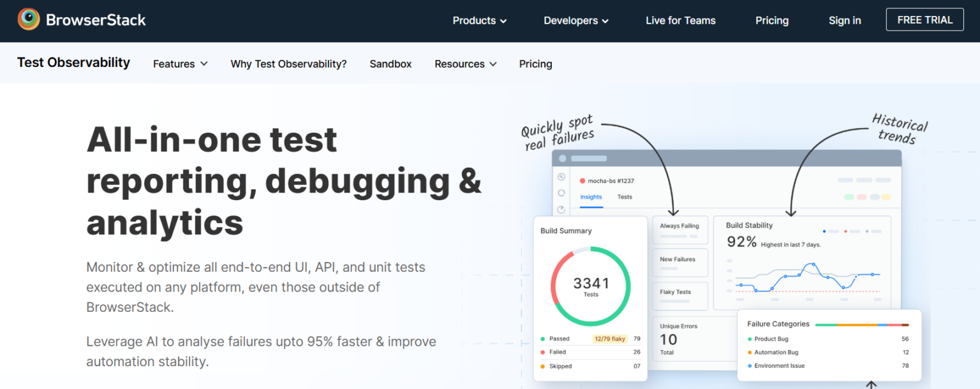Click the Failure Categories color bar
Screen dimensions: 980x389
862,325
